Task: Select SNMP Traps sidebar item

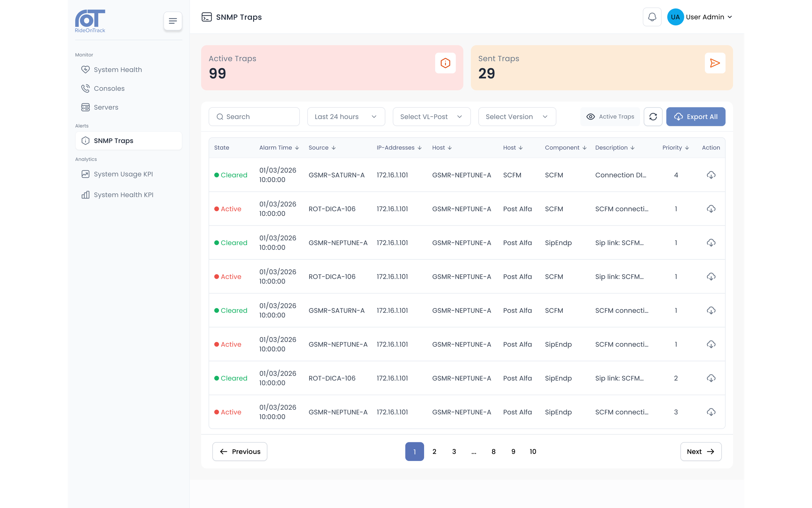Action: click(129, 141)
